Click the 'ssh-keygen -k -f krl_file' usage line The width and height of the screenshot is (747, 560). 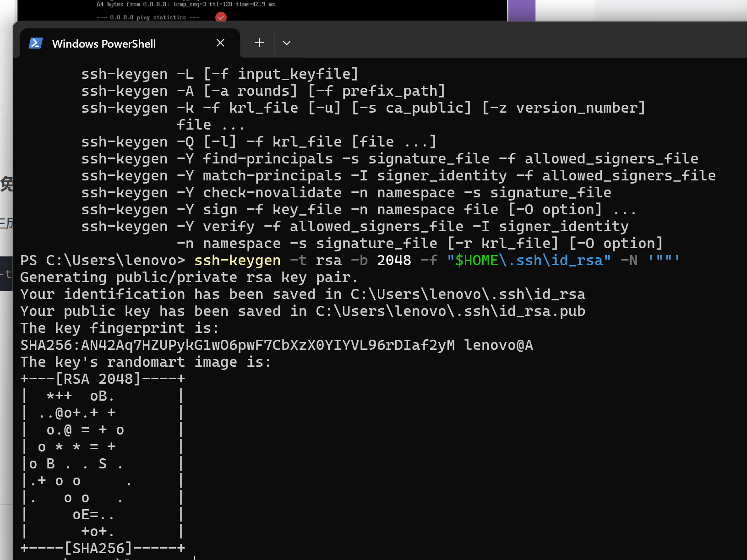363,108
